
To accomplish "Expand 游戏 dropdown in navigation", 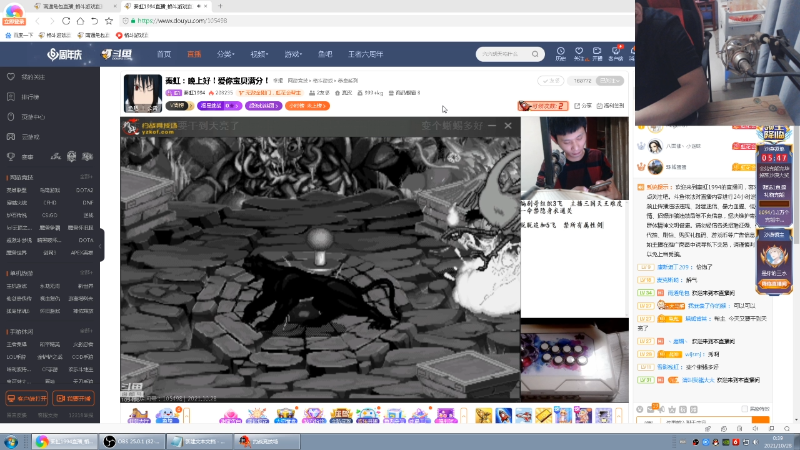I will 293,54.
